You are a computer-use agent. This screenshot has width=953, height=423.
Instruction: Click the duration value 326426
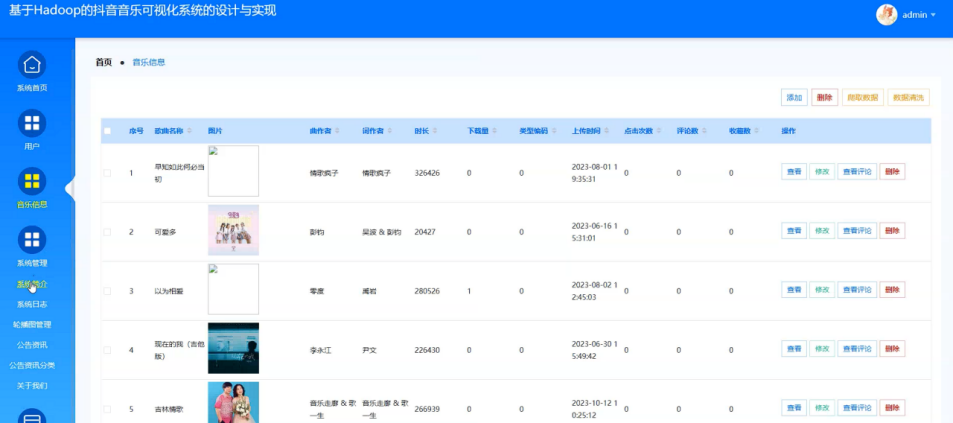point(427,173)
